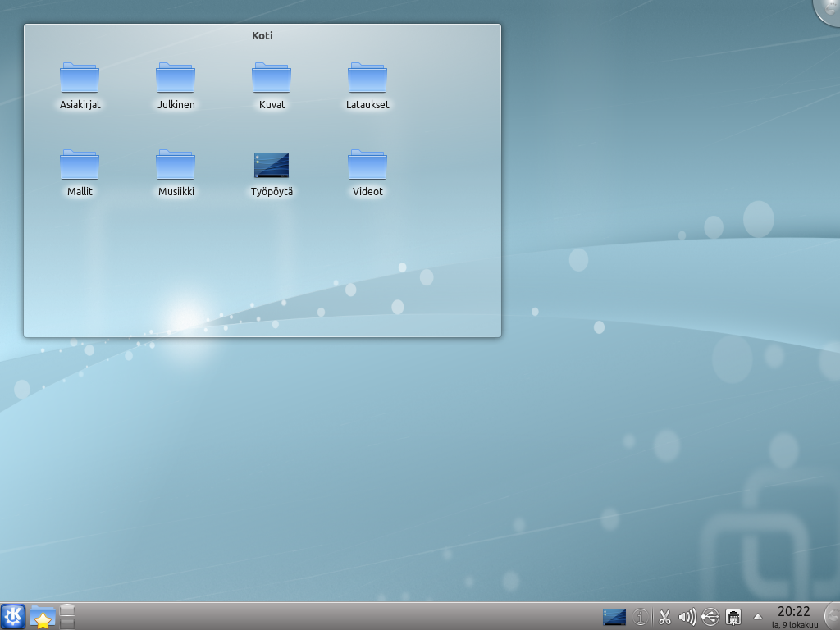Open the volume speaker control in tray
840x630 pixels.
tap(687, 617)
